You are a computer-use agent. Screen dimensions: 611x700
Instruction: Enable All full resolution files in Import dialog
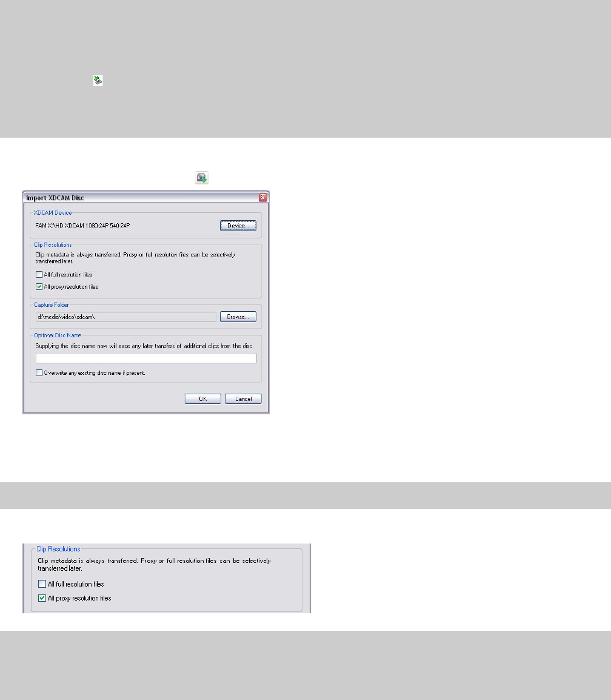(x=39, y=275)
